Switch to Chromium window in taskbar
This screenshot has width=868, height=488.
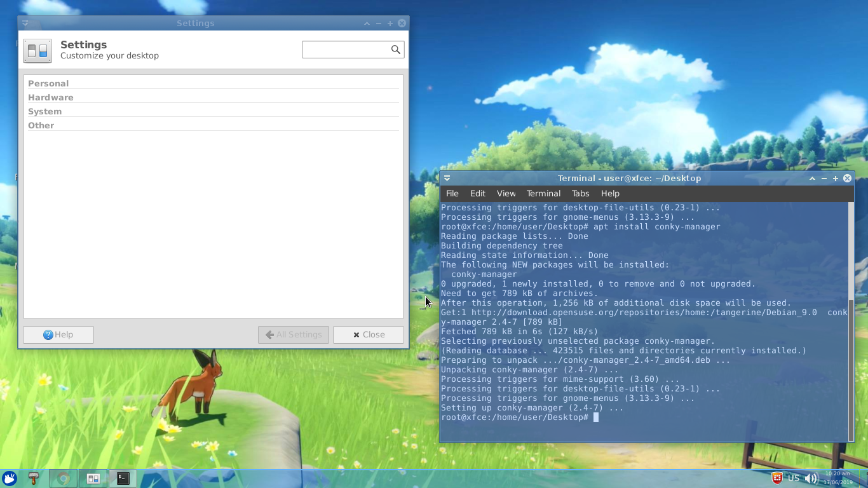tap(63, 478)
